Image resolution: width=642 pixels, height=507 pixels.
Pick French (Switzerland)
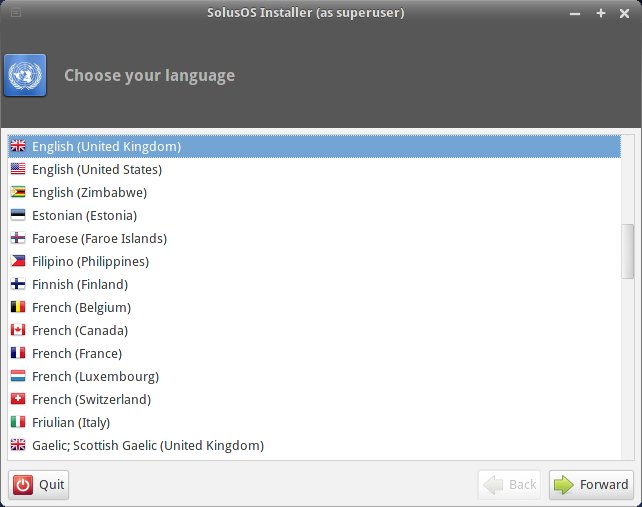click(314, 399)
